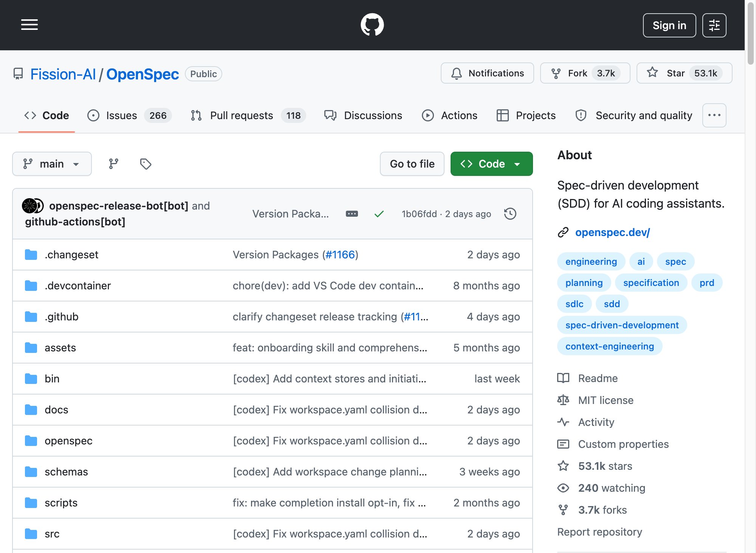Select the sdlc topic tag

click(x=574, y=304)
